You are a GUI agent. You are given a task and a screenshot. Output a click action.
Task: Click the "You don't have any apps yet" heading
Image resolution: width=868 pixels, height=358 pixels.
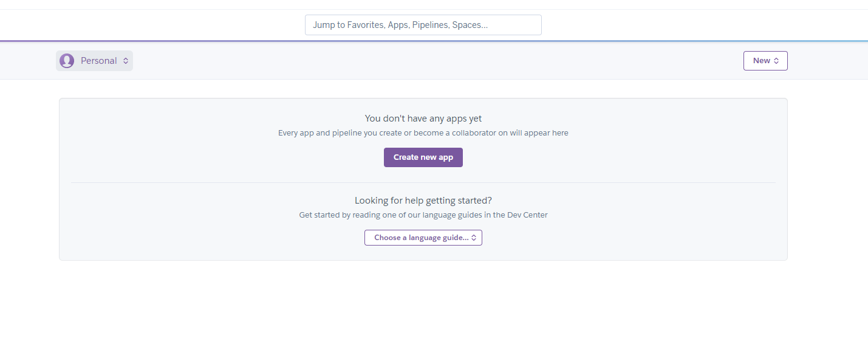coord(423,119)
